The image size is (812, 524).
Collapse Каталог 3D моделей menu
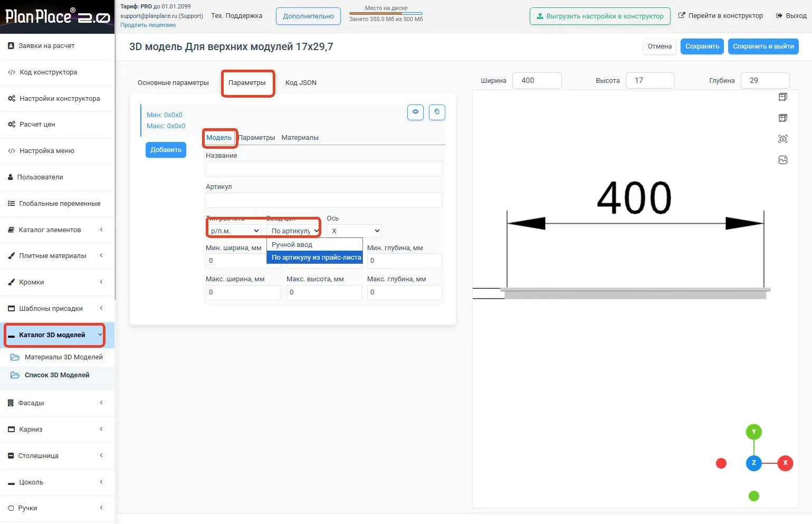click(x=57, y=335)
